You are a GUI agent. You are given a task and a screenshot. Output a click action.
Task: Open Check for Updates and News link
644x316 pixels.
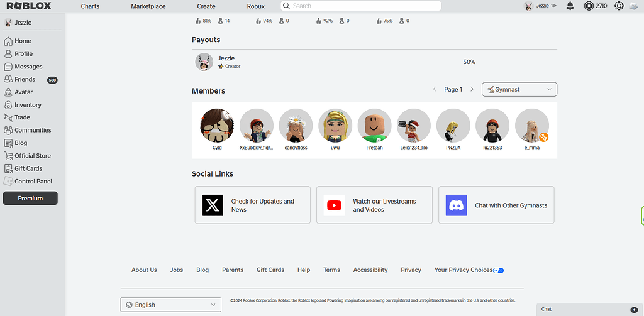click(253, 205)
